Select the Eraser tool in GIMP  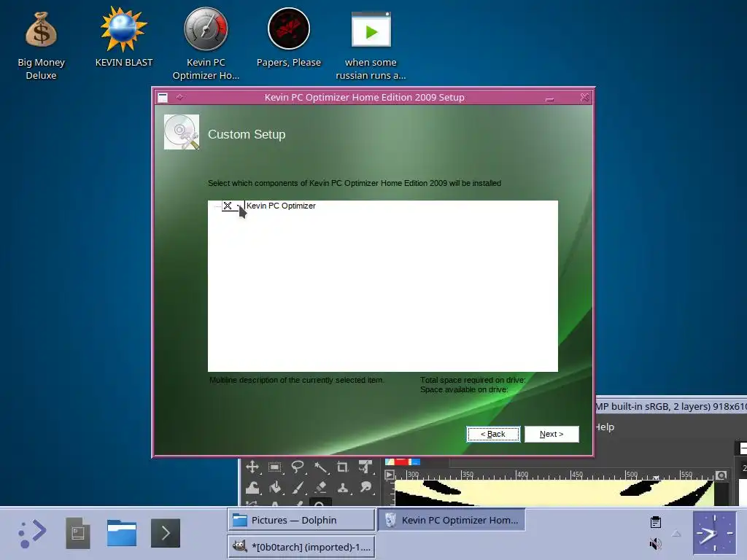pos(321,488)
